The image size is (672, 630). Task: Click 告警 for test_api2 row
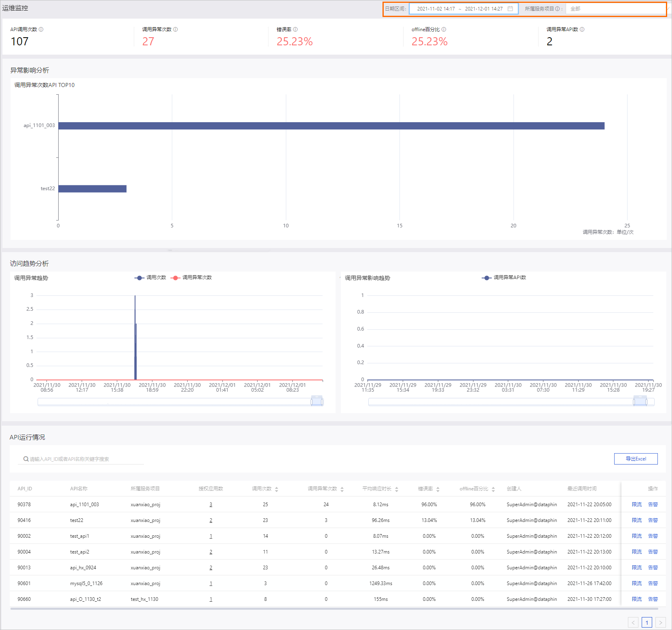pos(653,552)
